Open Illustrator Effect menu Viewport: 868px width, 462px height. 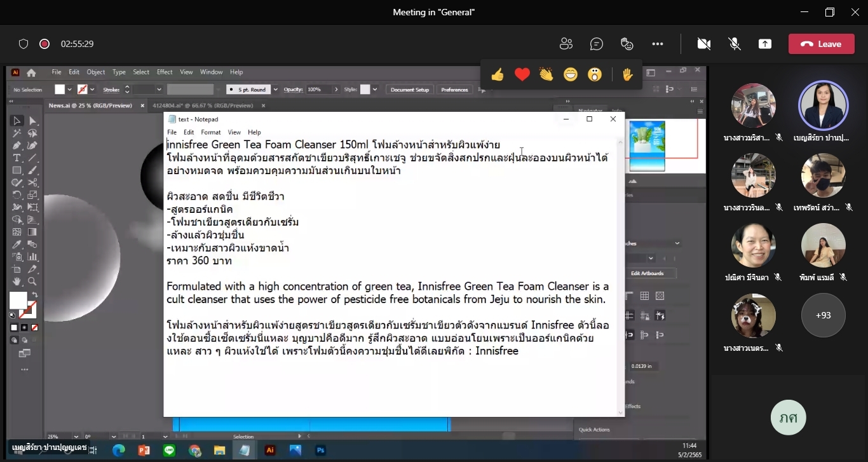(x=165, y=72)
